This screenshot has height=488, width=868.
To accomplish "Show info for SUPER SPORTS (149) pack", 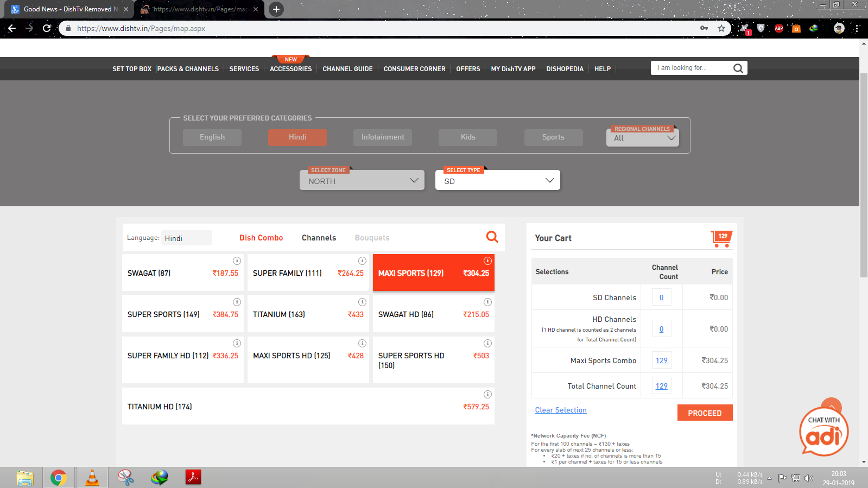I will tap(237, 302).
